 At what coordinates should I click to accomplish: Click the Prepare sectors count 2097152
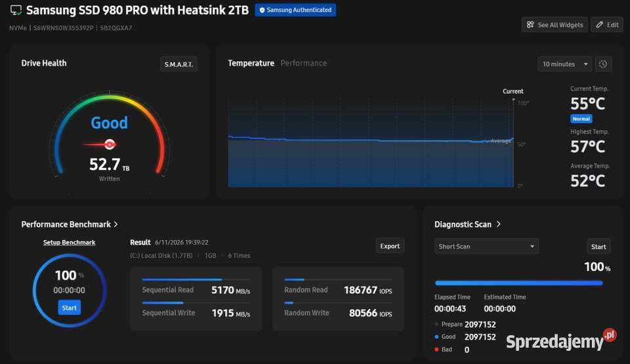[x=480, y=324]
